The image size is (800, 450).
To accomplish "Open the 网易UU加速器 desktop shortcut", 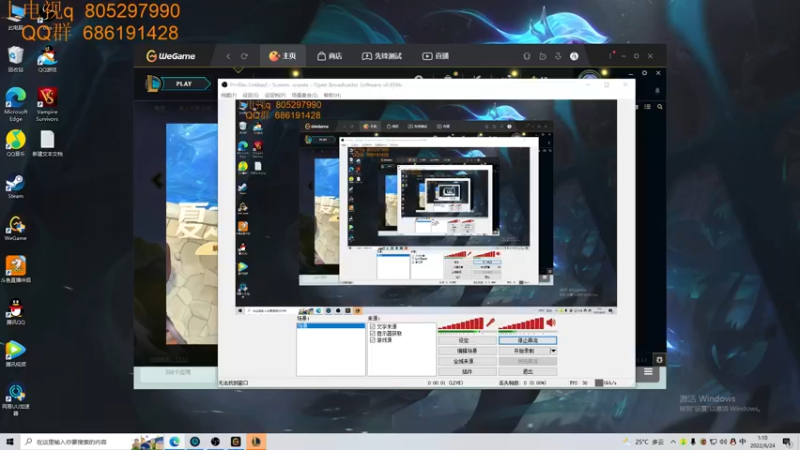I will [15, 399].
